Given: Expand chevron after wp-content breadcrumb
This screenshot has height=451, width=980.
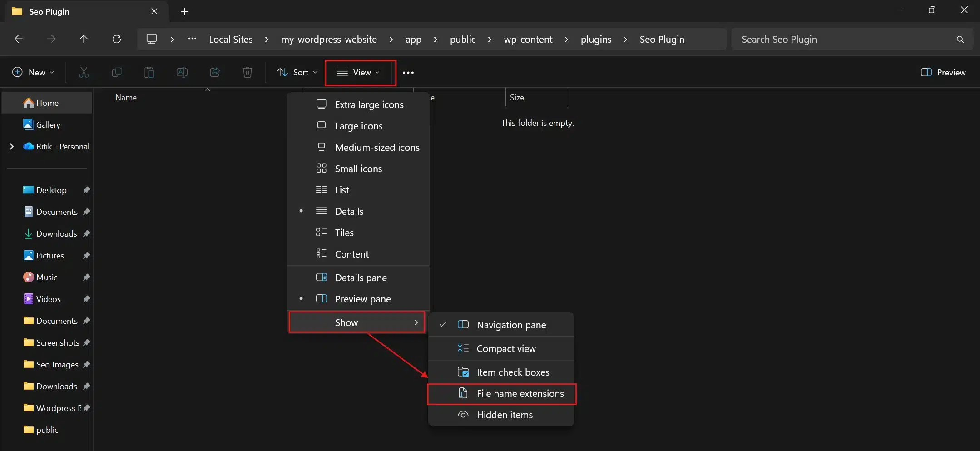Looking at the screenshot, I should [x=566, y=40].
